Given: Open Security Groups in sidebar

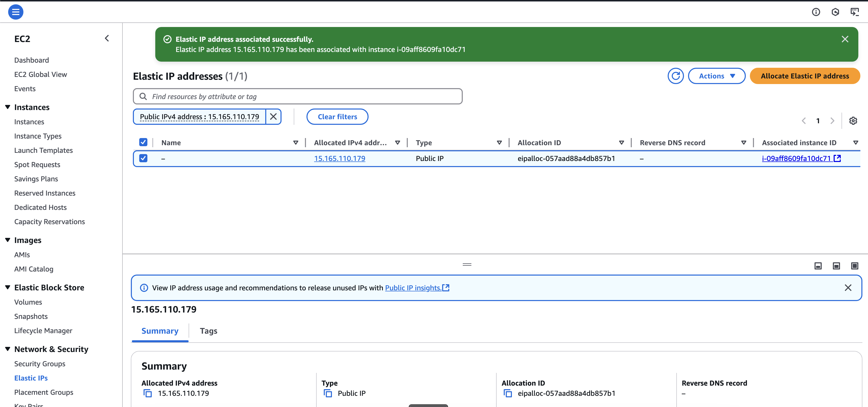Looking at the screenshot, I should 40,363.
